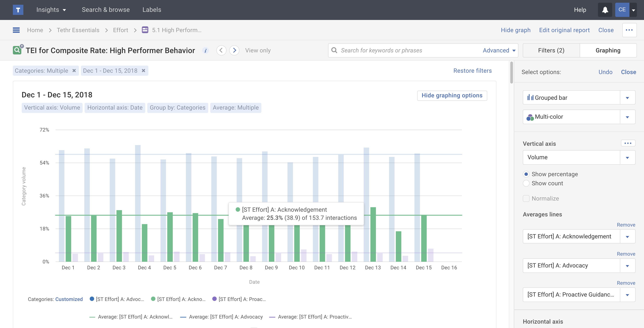
Task: Go to next report arrow
Action: coord(234,50)
